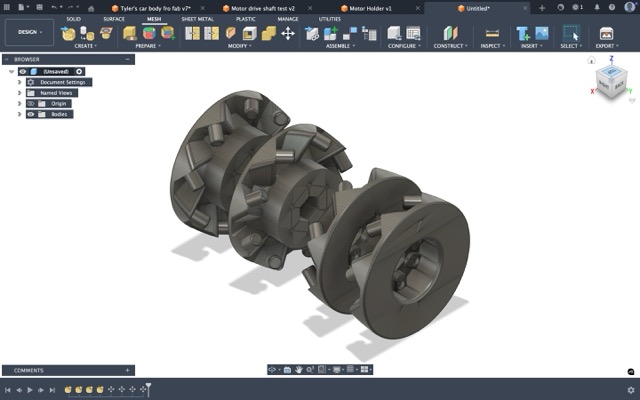This screenshot has width=640, height=400.
Task: Open the data panel grid icon
Action: click(x=7, y=7)
